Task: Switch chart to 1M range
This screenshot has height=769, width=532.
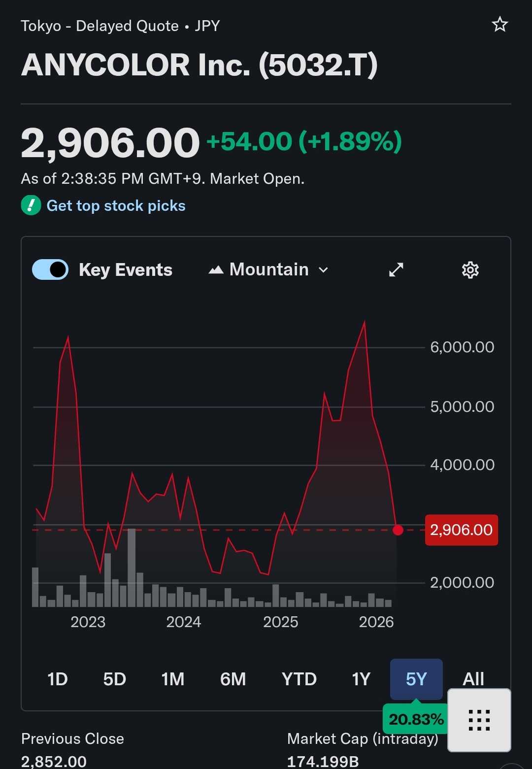Action: [x=173, y=679]
